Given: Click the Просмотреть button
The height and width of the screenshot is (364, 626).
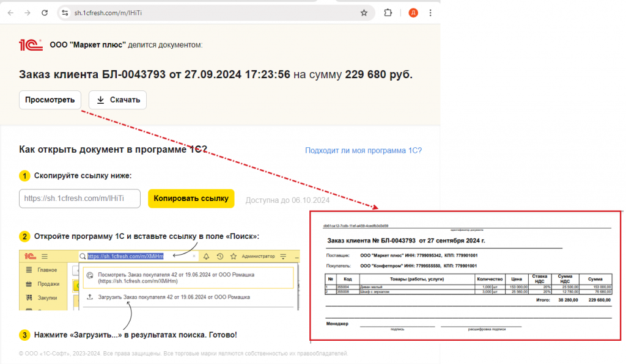Looking at the screenshot, I should 50,100.
